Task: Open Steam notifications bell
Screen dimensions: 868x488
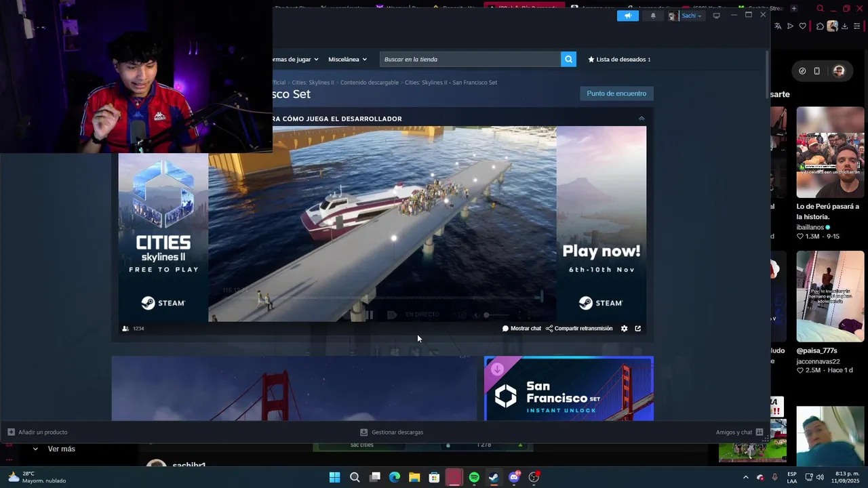Action: (x=653, y=16)
